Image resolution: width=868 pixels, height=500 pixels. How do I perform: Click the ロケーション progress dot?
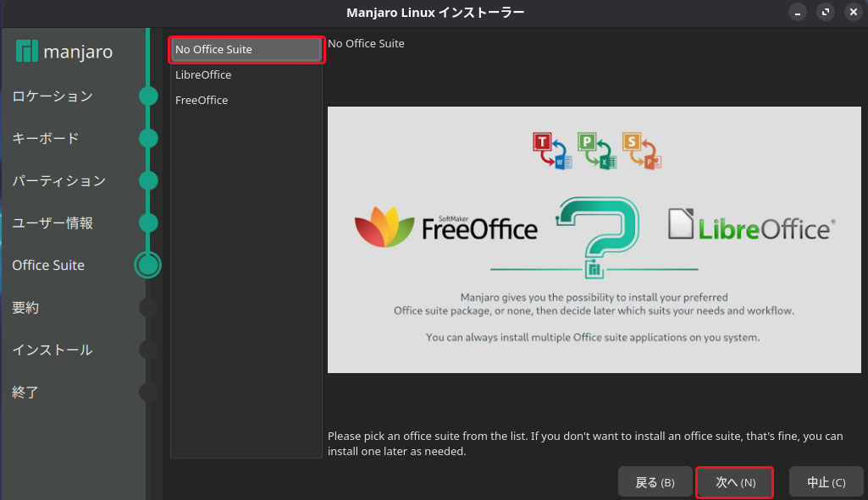click(148, 96)
